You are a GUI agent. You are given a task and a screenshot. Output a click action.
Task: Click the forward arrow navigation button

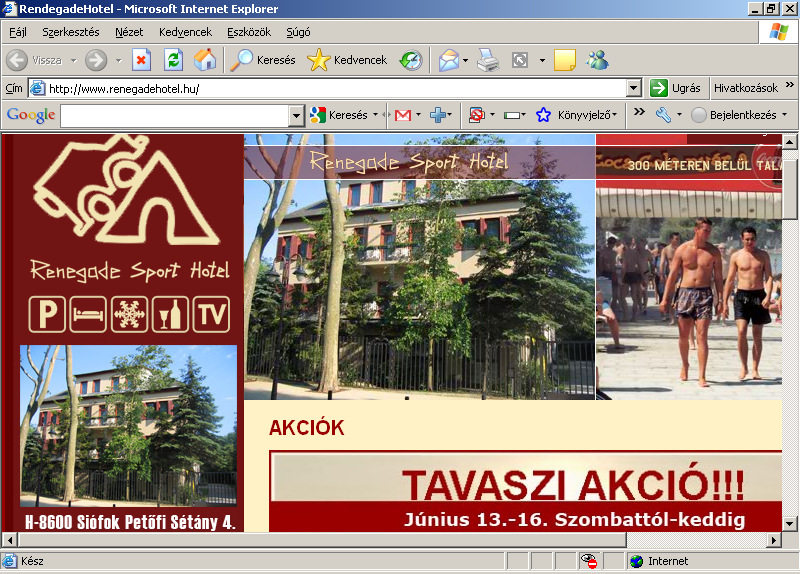[x=96, y=60]
